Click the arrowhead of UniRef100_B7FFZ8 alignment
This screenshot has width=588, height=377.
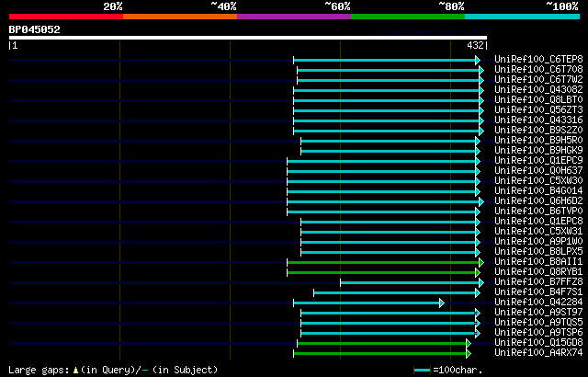tap(481, 282)
